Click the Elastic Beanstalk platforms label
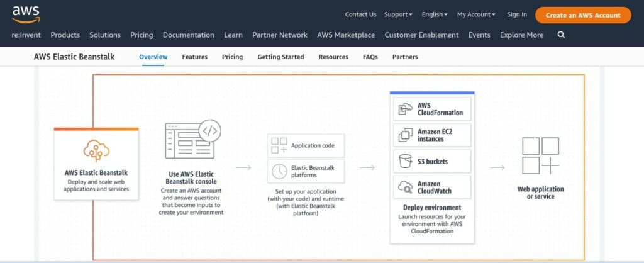Image resolution: width=644 pixels, height=263 pixels. 313,171
